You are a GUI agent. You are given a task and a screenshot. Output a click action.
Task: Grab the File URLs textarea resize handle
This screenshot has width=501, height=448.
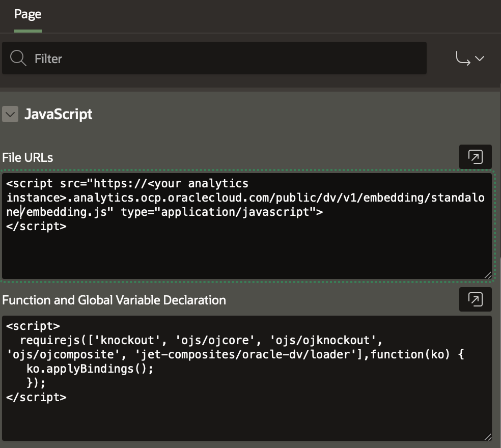tap(488, 275)
